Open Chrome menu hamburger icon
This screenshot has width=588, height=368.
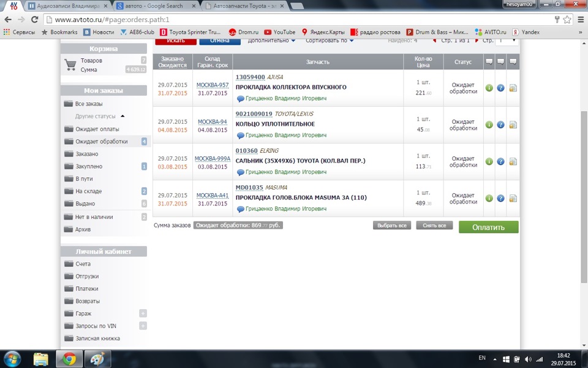click(580, 20)
